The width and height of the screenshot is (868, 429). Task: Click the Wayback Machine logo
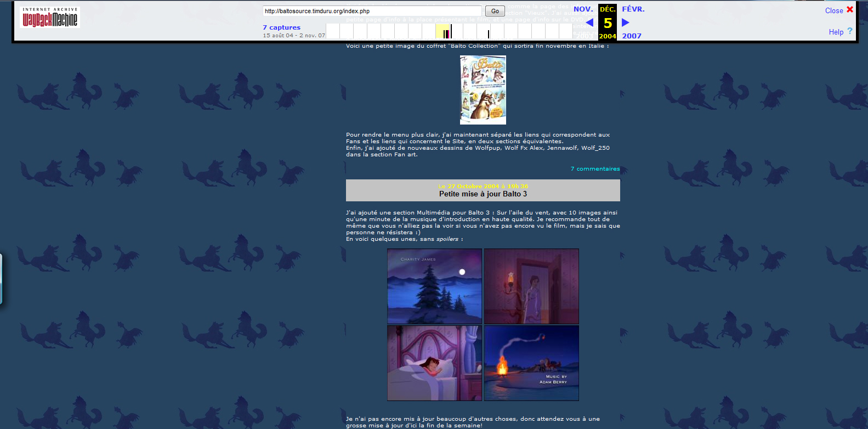pos(50,18)
